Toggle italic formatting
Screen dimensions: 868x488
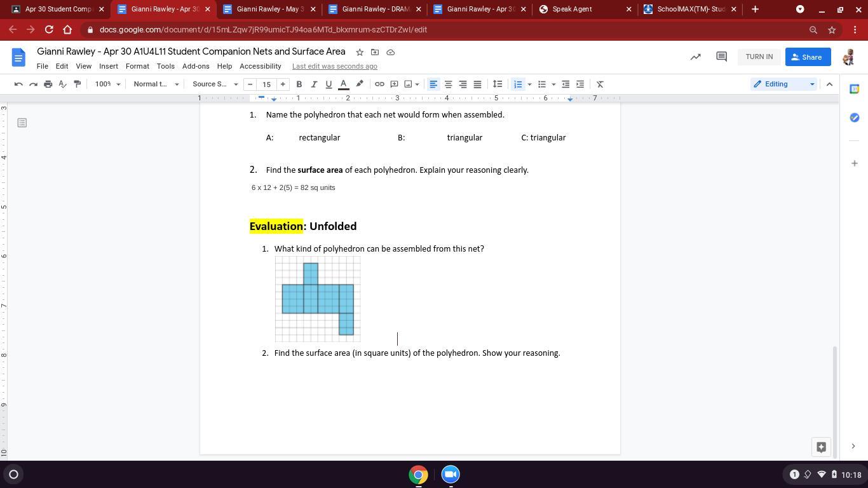point(314,84)
